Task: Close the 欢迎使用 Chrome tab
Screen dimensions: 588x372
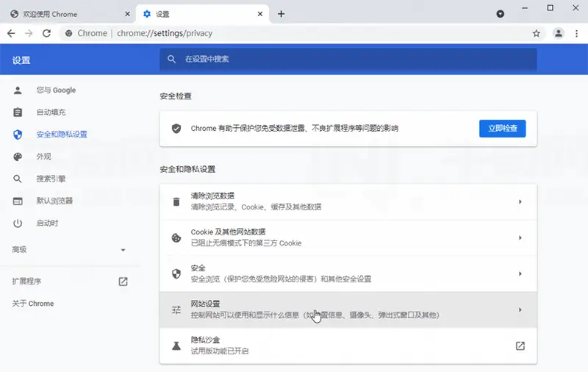Action: coord(127,14)
